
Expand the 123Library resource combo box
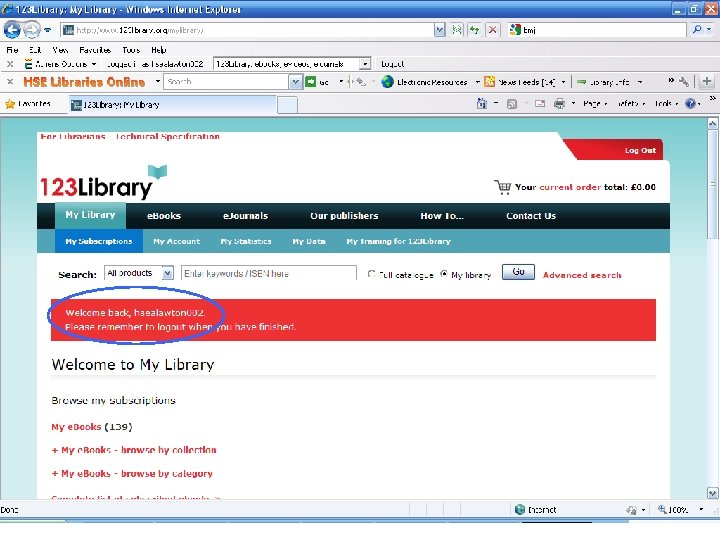coord(365,64)
